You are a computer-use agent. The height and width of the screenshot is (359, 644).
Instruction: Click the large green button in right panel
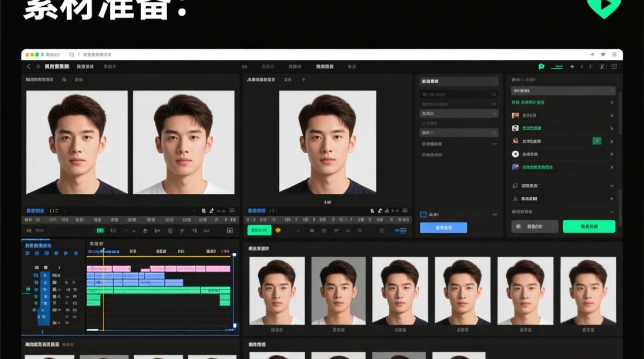coord(589,226)
